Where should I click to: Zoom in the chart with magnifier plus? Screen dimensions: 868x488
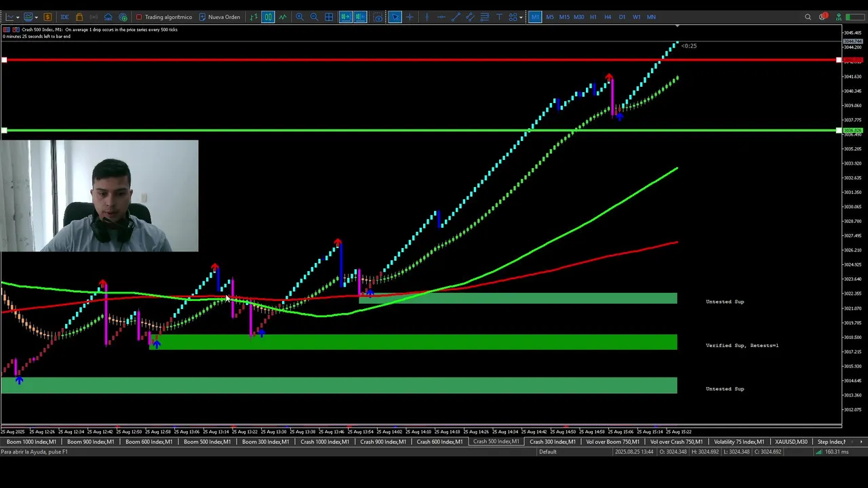click(x=299, y=17)
